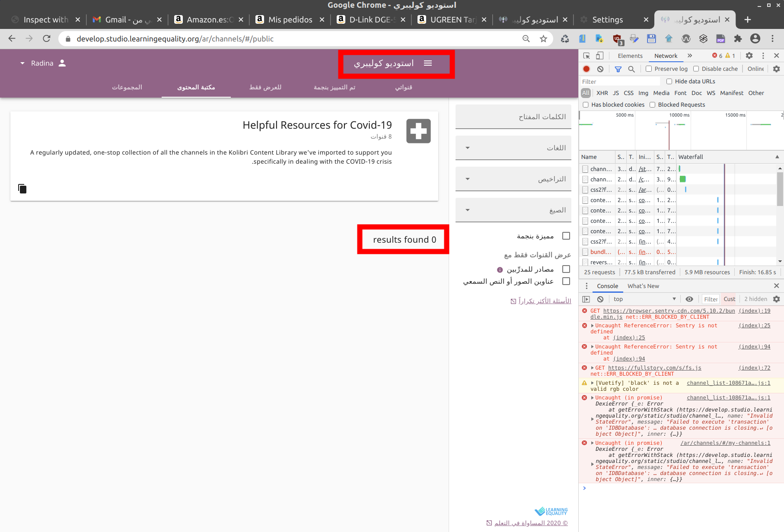
Task: Expand the اللغات languages dropdown
Action: pos(513,148)
